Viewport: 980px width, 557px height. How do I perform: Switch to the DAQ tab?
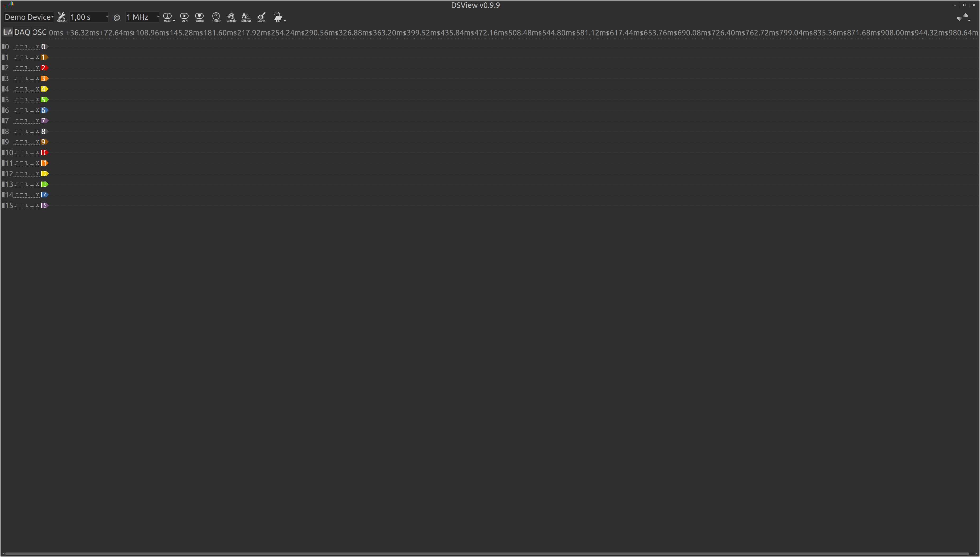(x=22, y=33)
